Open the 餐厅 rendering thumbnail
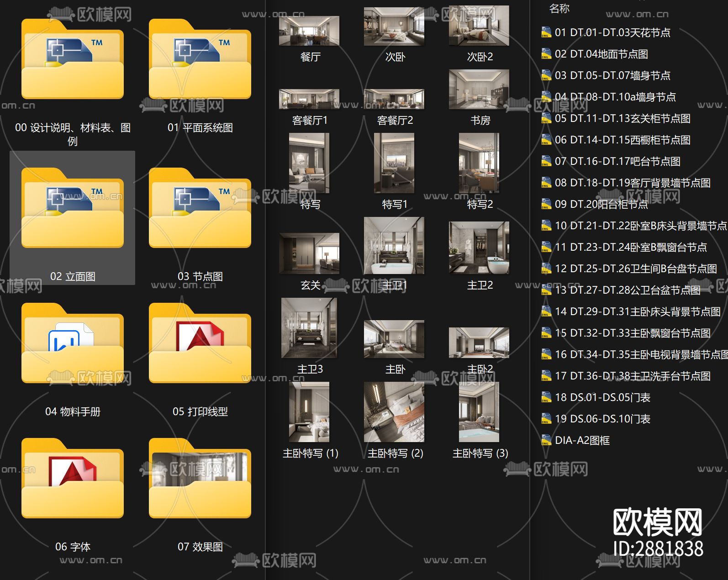Screen dimensions: 728x580 click(309, 31)
